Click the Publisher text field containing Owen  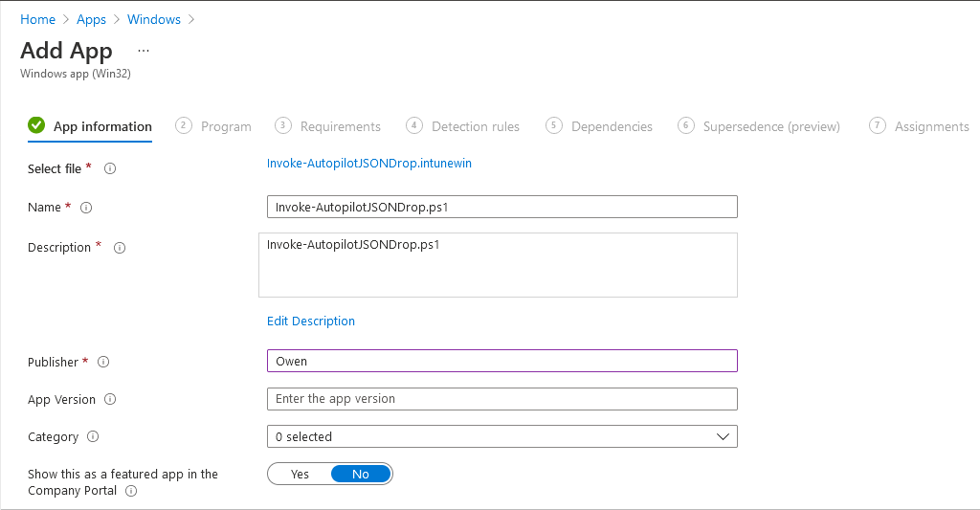[501, 362]
